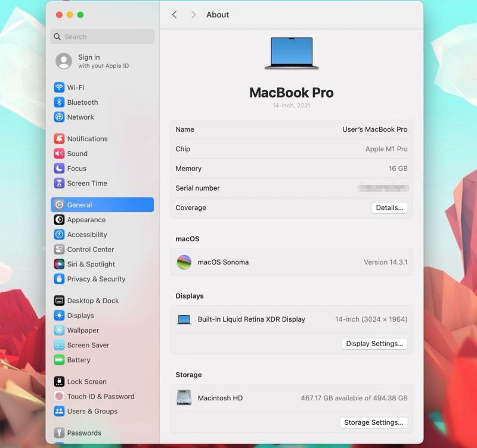Click the Apple M1 Pro chip value
This screenshot has width=477, height=448.
tap(386, 149)
